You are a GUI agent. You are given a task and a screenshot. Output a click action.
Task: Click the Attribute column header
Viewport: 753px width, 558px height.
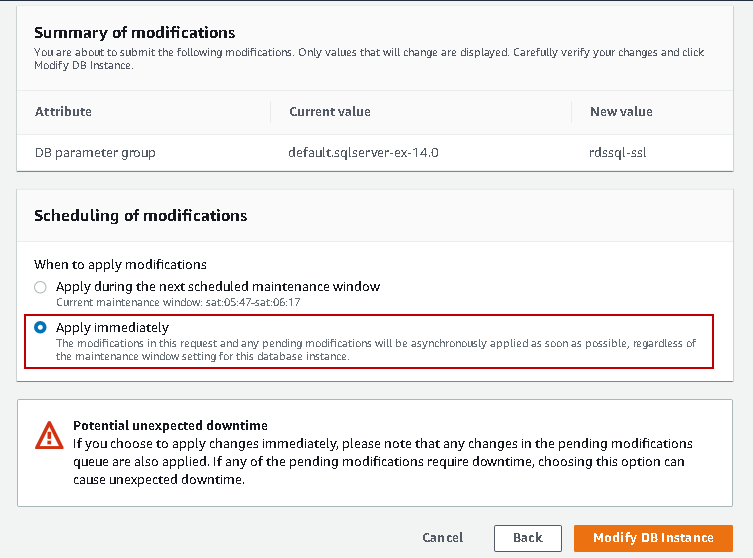click(x=63, y=111)
